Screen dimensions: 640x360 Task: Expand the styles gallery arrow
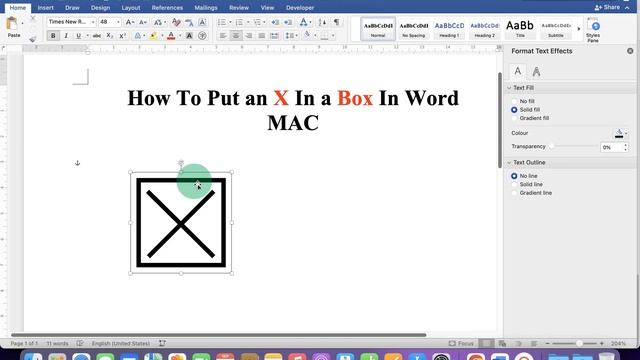578,29
